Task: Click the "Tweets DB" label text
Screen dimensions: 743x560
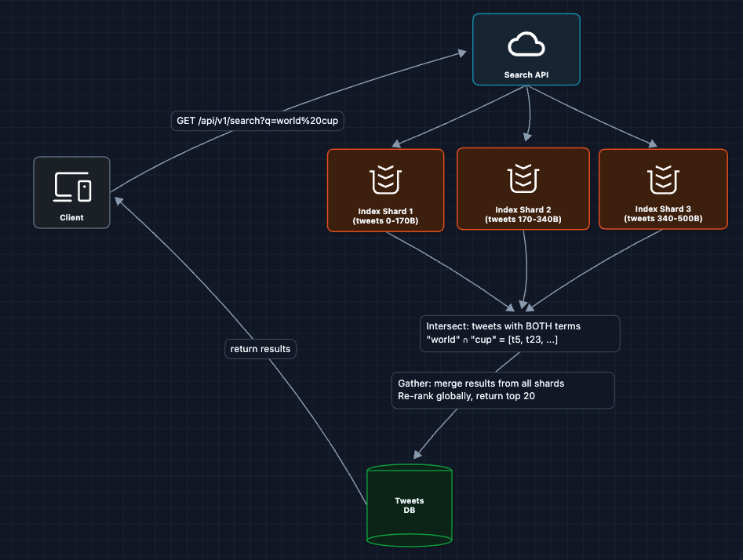Action: pyautogui.click(x=410, y=505)
